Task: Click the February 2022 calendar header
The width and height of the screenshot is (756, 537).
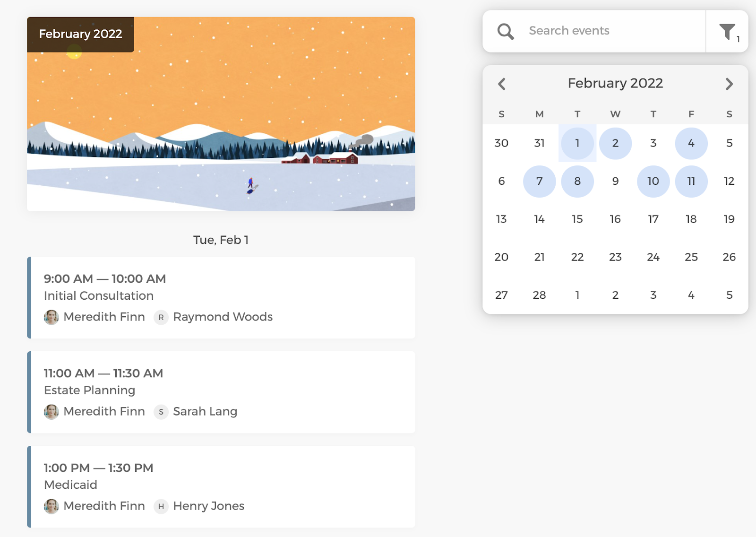Action: [x=615, y=83]
